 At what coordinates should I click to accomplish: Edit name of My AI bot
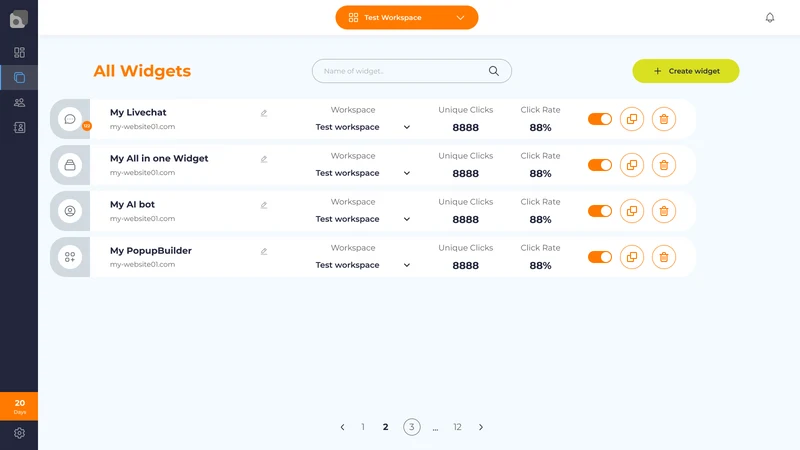click(x=264, y=205)
